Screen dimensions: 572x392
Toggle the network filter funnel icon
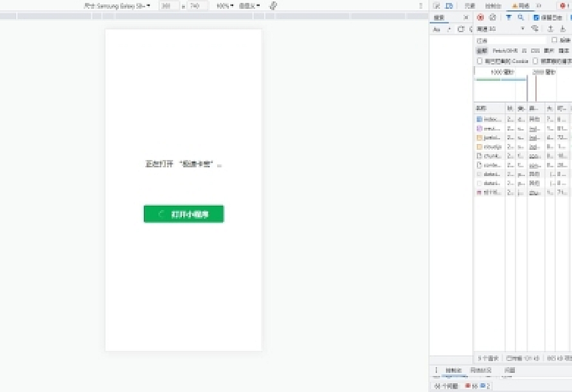tap(509, 17)
